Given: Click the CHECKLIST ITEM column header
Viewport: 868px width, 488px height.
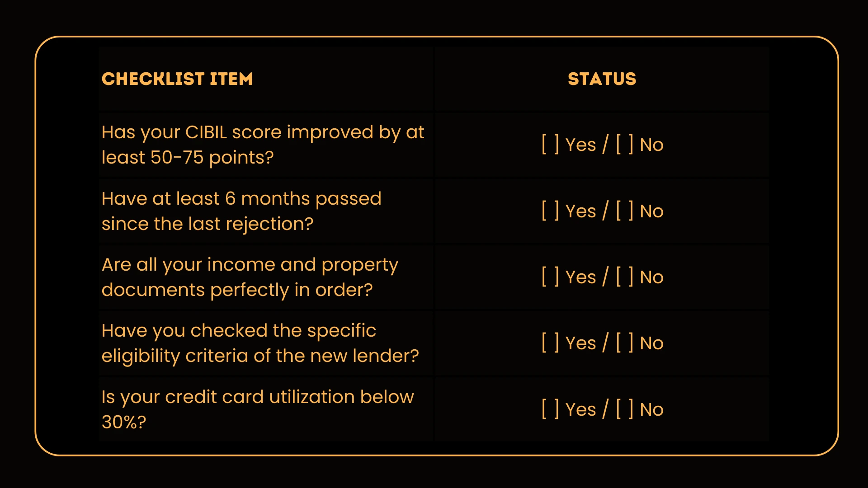Looking at the screenshot, I should tap(177, 79).
